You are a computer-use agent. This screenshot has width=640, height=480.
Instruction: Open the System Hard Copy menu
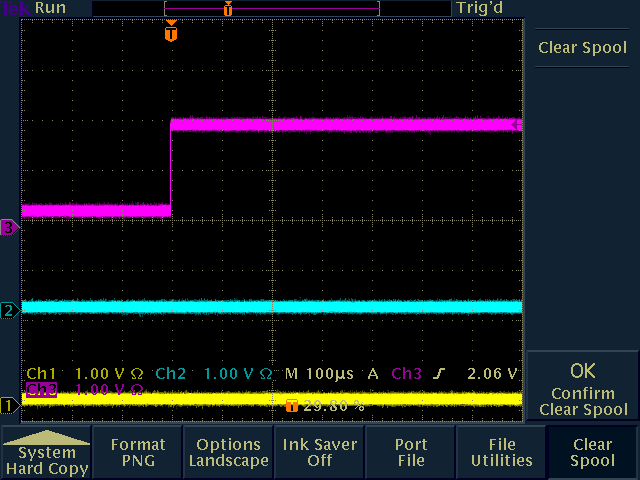click(x=46, y=452)
